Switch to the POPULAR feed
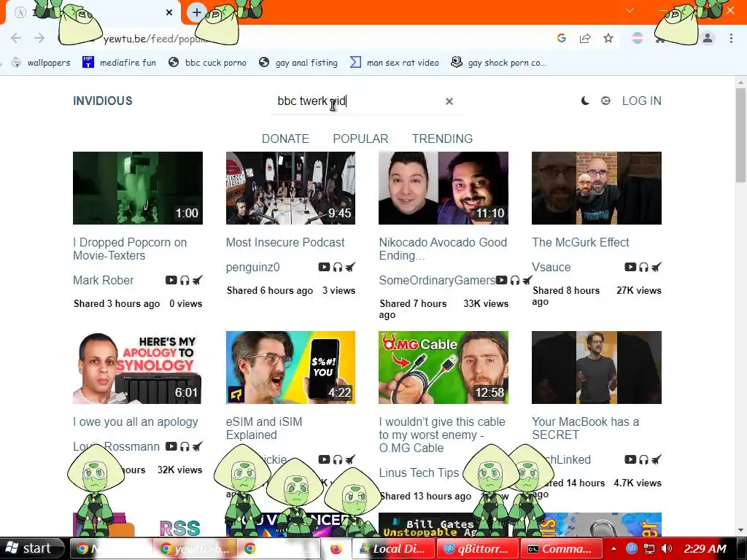Screen dimensions: 747x560 pos(360,139)
